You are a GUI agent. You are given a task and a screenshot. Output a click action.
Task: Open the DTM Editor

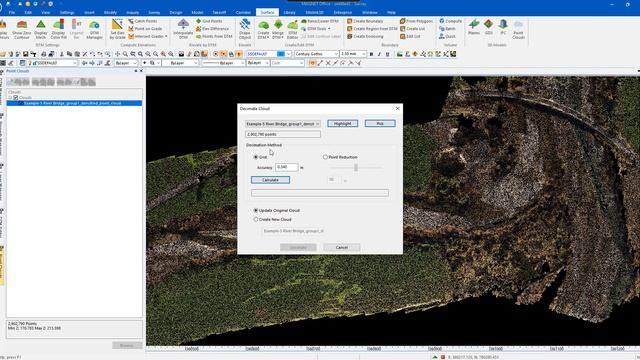293,29
